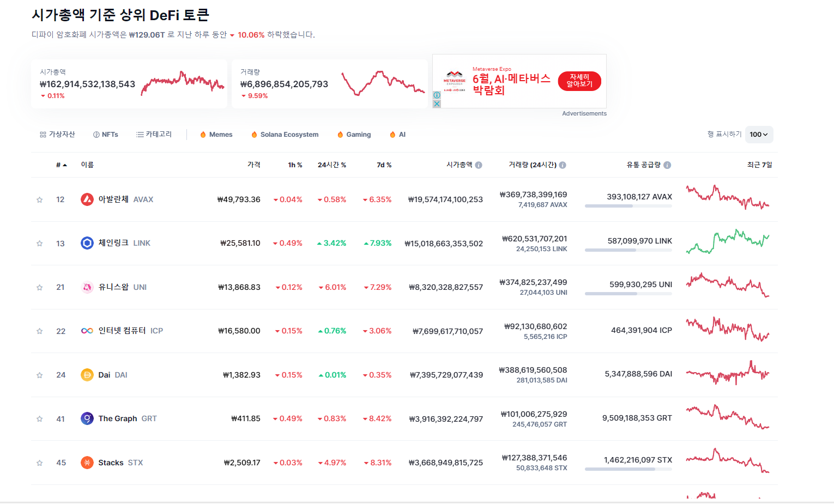Open the Chainlink 7-day sparkline chart
The image size is (834, 504).
tap(728, 241)
